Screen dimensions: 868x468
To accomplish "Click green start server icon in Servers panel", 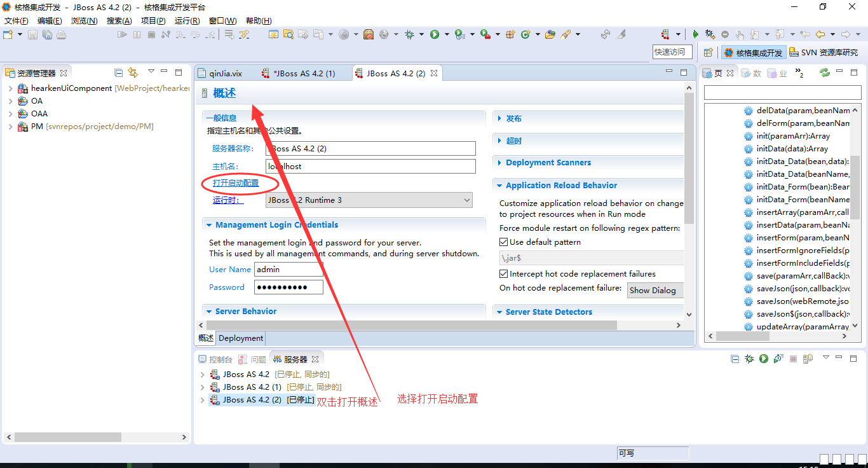I will 764,359.
